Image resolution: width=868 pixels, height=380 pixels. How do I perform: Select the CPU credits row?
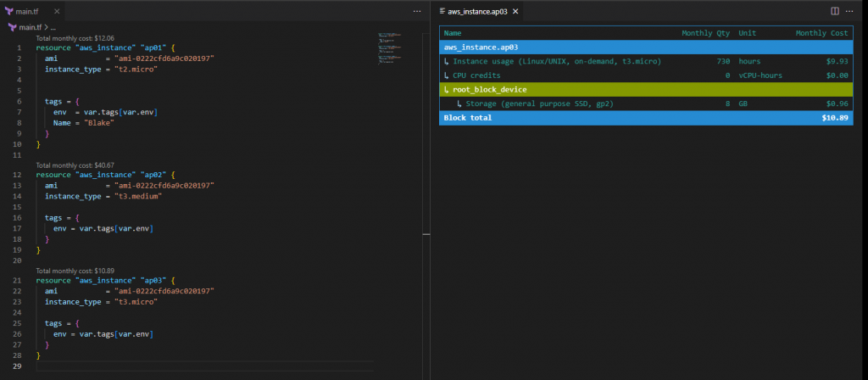tap(646, 75)
